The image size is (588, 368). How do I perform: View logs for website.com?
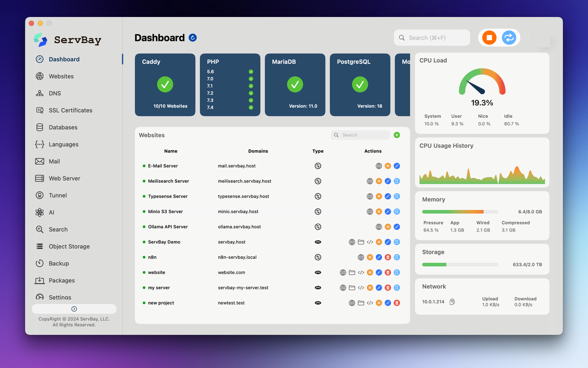click(397, 272)
